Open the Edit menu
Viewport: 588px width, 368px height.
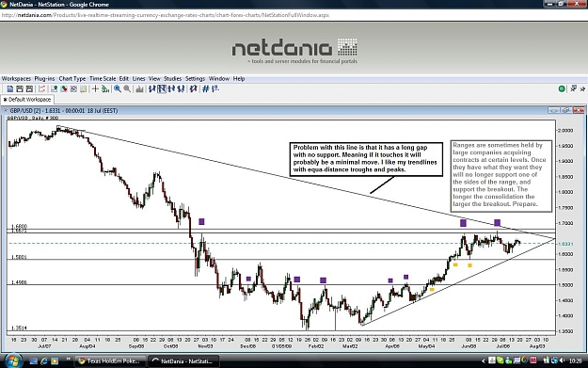124,79
